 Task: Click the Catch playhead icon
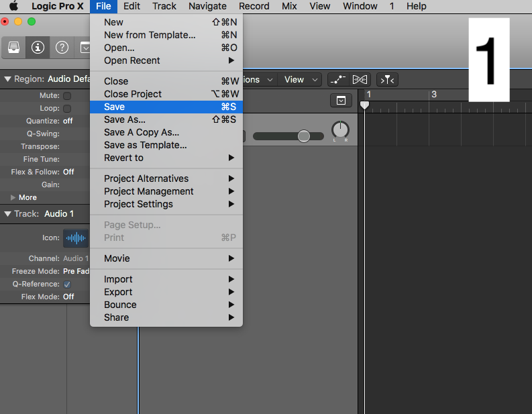[387, 80]
